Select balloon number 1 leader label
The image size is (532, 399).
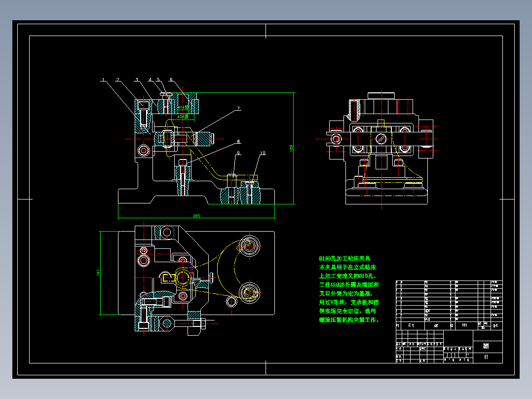click(x=103, y=80)
